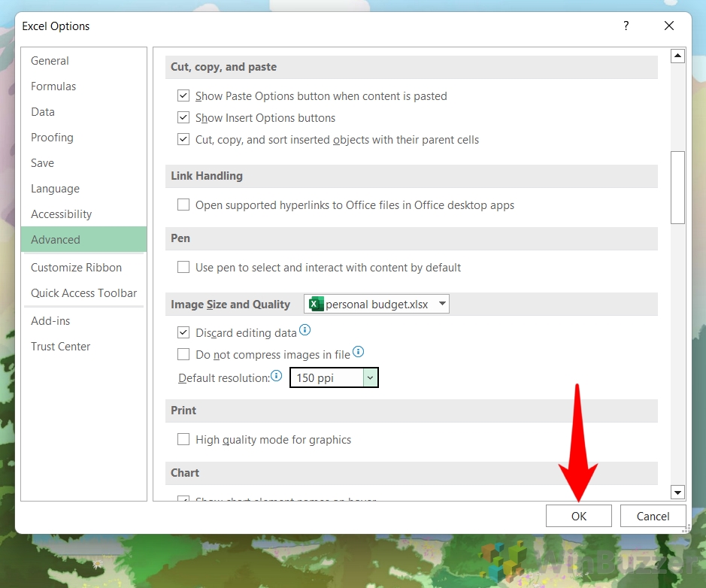Enable High quality mode for graphics
706x588 pixels.
tap(183, 439)
